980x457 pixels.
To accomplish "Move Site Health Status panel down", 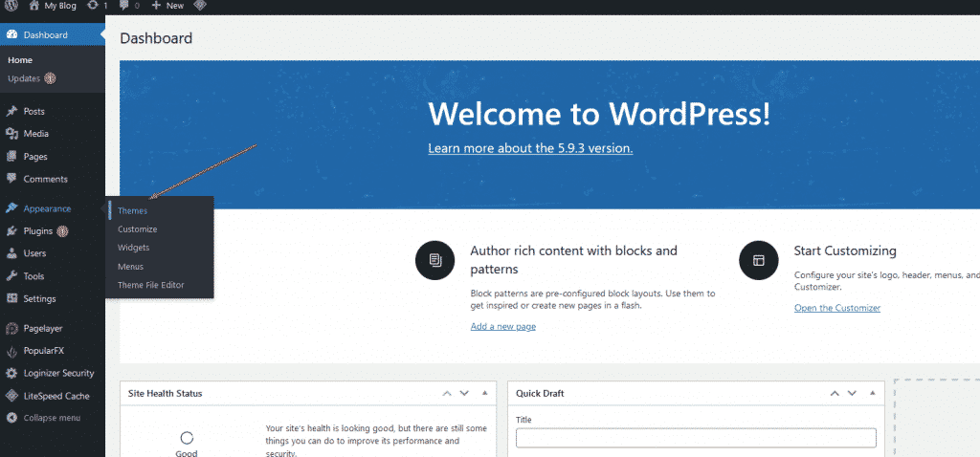I will (464, 393).
